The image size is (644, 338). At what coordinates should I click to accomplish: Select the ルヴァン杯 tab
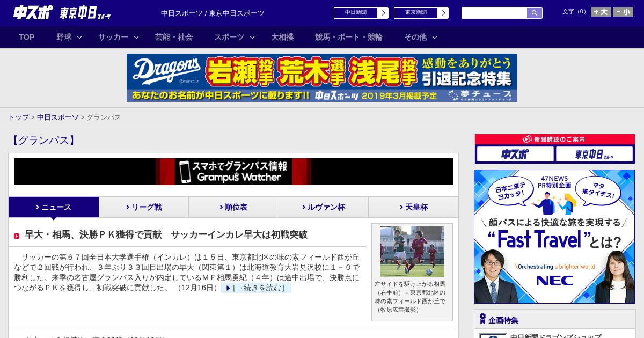[324, 207]
